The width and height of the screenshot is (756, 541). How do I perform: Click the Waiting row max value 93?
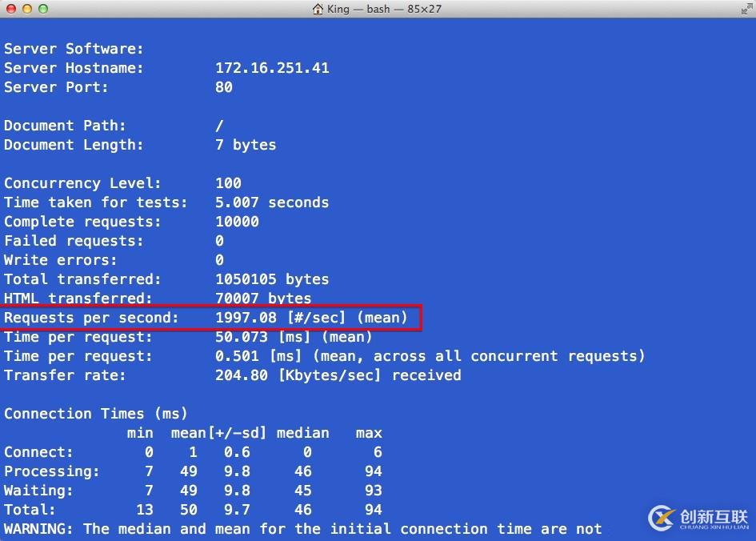click(x=373, y=491)
